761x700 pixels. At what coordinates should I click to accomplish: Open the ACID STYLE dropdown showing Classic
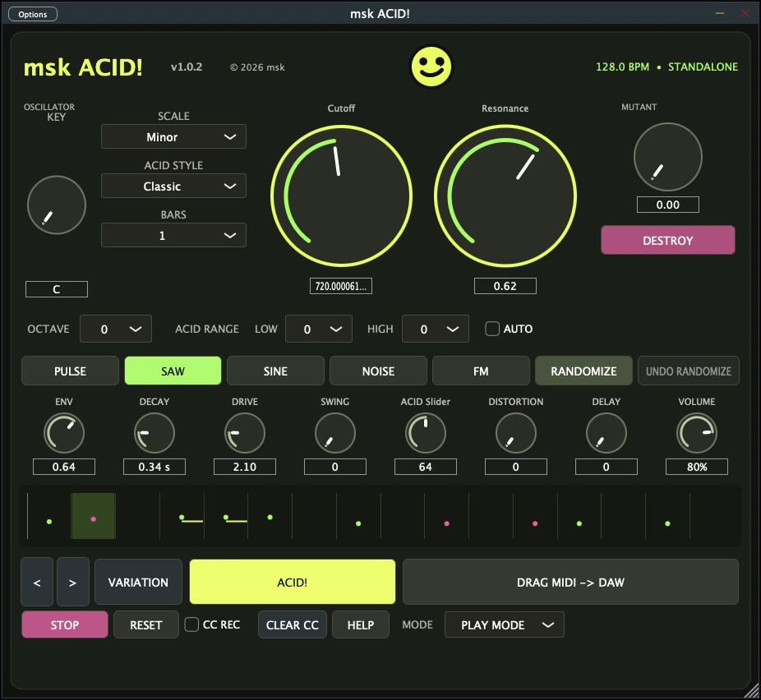173,187
